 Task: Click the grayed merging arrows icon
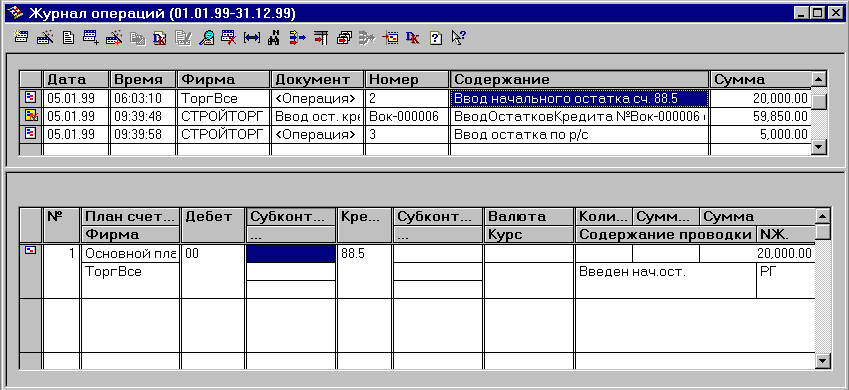368,38
